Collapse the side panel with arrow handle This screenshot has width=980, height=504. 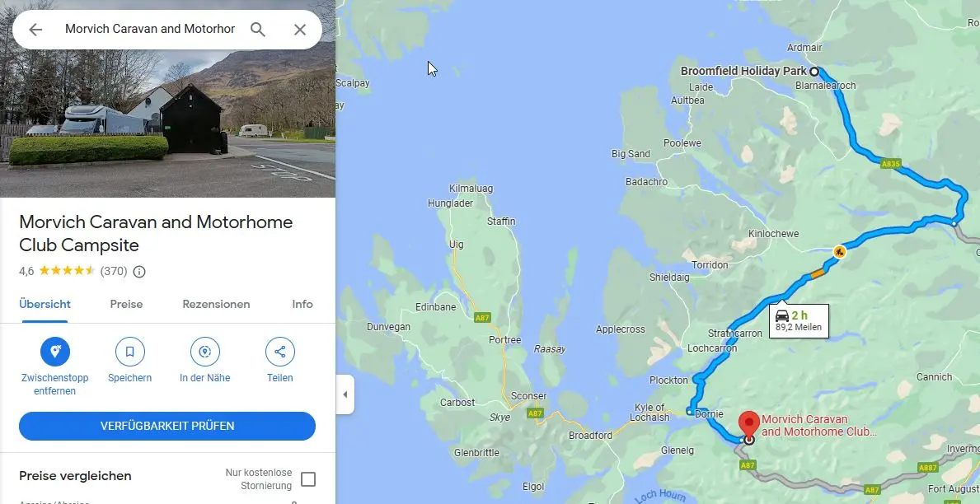345,394
